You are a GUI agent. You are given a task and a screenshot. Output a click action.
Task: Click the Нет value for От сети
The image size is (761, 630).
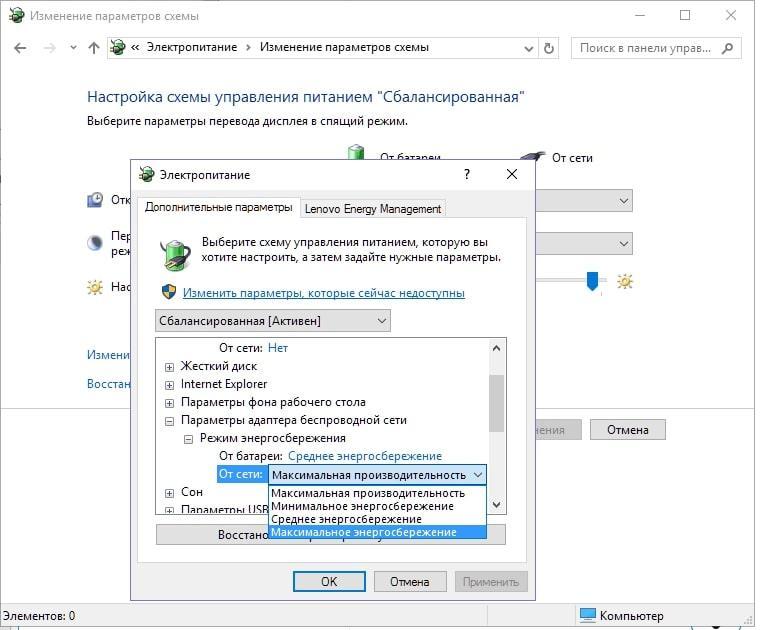point(278,348)
